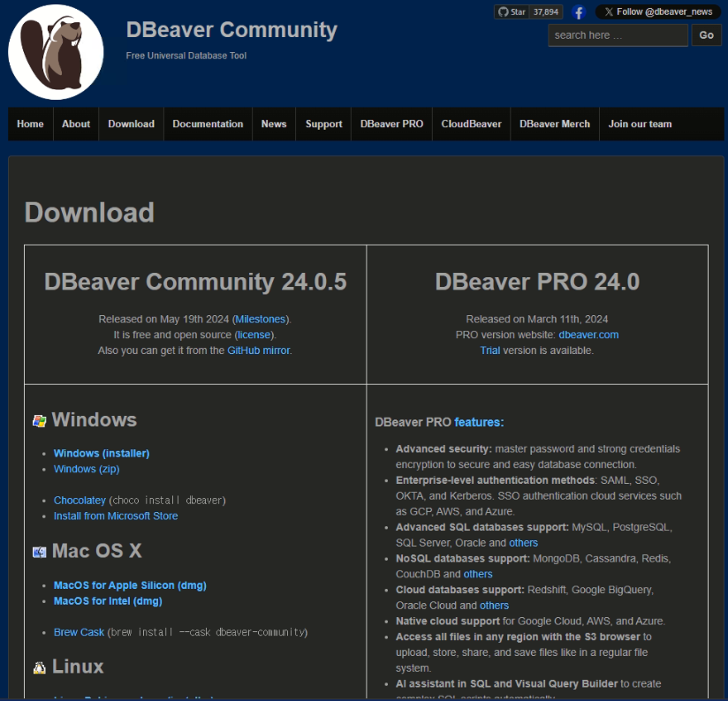Open the DBeaver PRO menu item

(x=392, y=124)
